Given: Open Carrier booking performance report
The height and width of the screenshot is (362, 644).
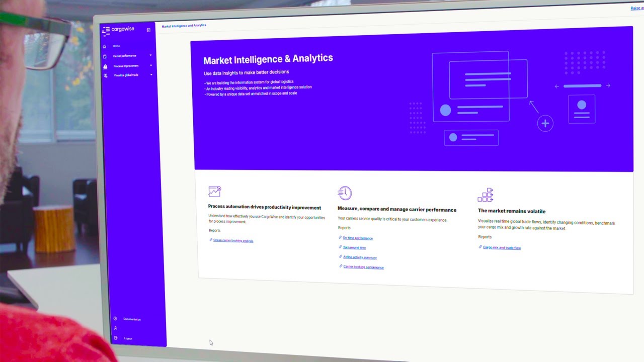Looking at the screenshot, I should point(364,267).
